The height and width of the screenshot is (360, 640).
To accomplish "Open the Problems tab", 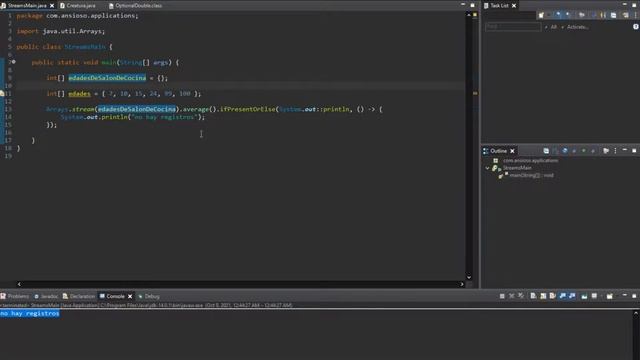I will tap(18, 296).
